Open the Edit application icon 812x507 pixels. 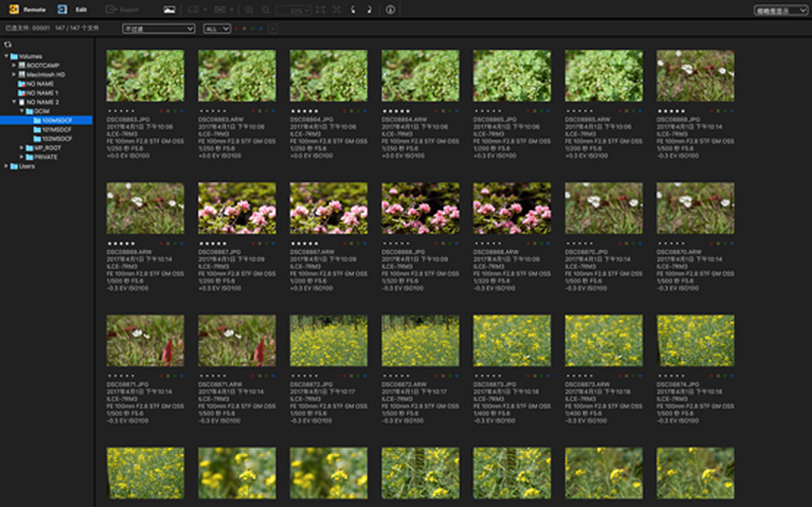(x=62, y=9)
